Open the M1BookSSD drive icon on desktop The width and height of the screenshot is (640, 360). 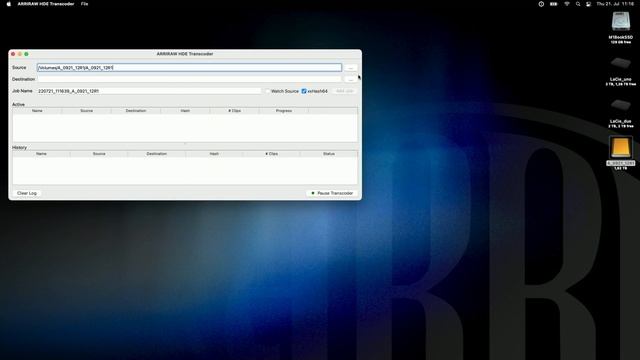[x=620, y=22]
